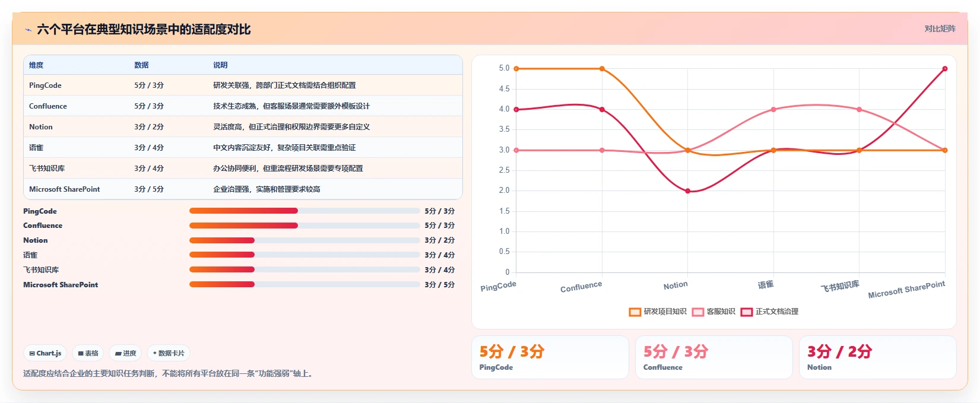980x403 pixels.
Task: Click the description 灵活度高，但正式治理和权限边界需要更多自定义
Action: 291,127
